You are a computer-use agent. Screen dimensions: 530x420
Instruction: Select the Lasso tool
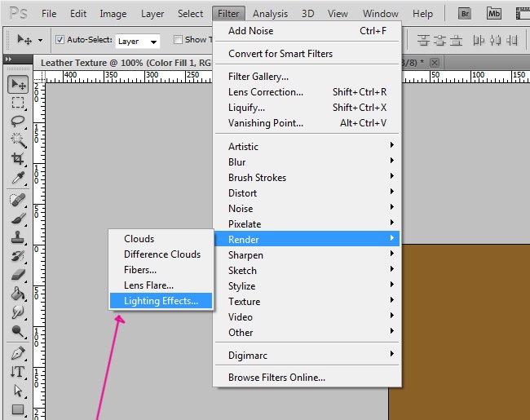point(18,122)
